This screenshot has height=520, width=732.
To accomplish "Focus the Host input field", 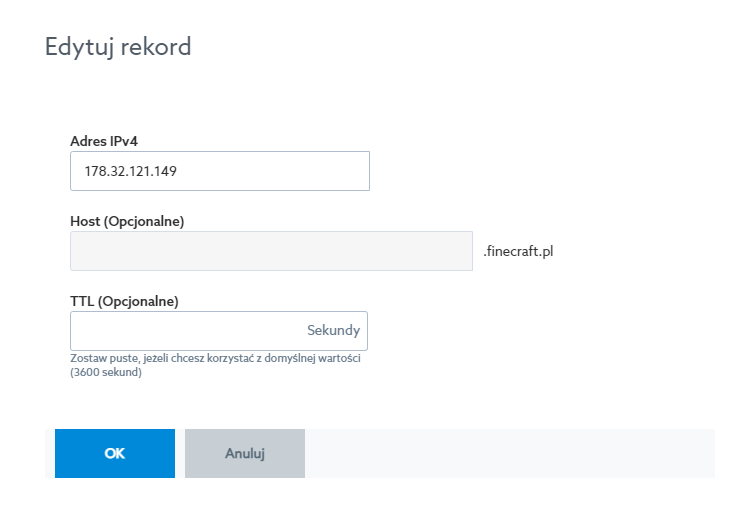I will [270, 251].
